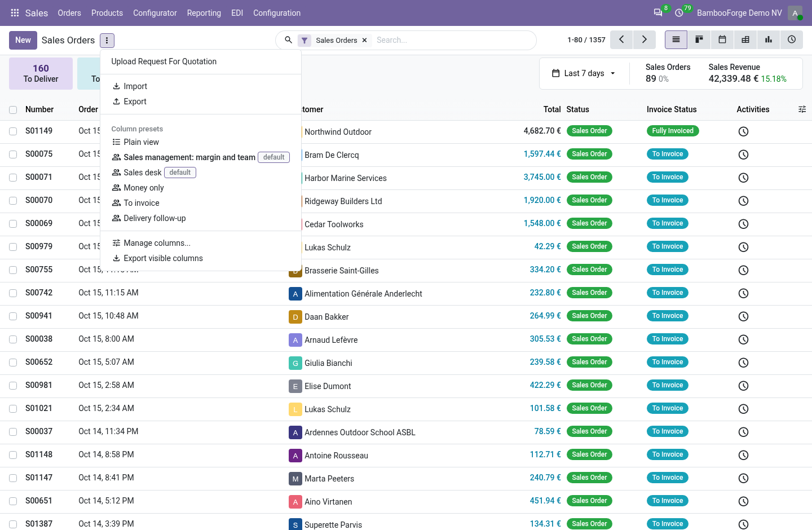Remove the Sales Orders filter facet
This screenshot has height=530, width=812.
pos(365,40)
